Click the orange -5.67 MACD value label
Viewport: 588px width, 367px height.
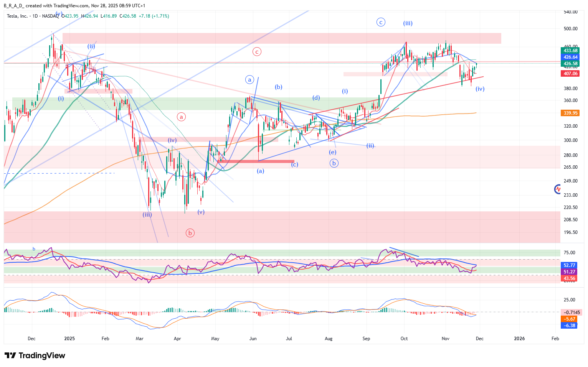pos(569,319)
